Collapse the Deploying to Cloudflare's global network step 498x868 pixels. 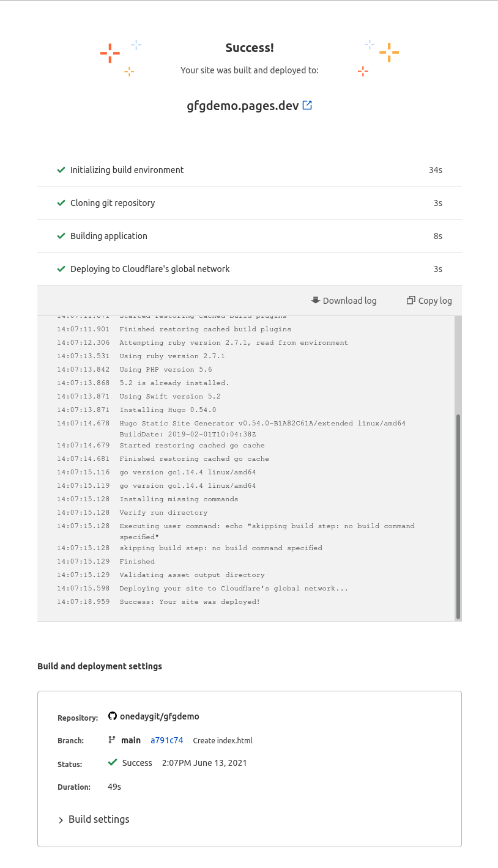coord(150,269)
